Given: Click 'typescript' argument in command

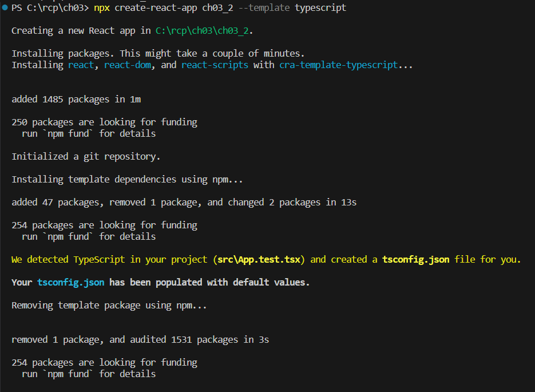Looking at the screenshot, I should point(320,8).
